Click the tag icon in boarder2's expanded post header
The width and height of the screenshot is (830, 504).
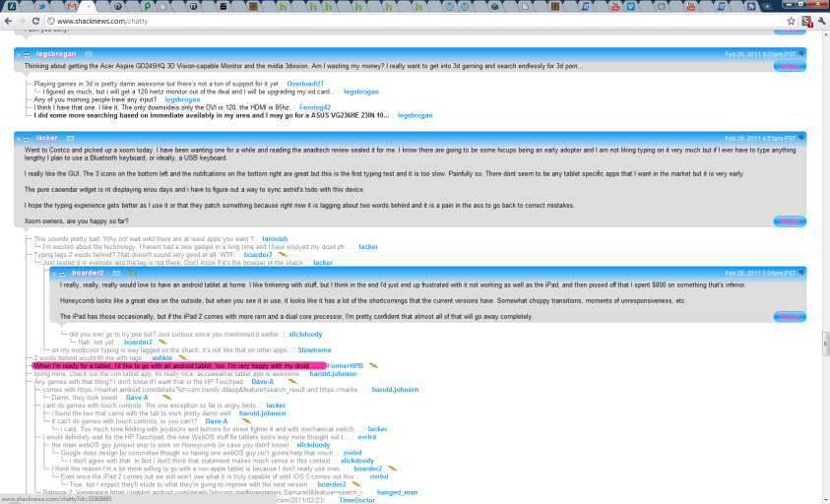[132, 274]
